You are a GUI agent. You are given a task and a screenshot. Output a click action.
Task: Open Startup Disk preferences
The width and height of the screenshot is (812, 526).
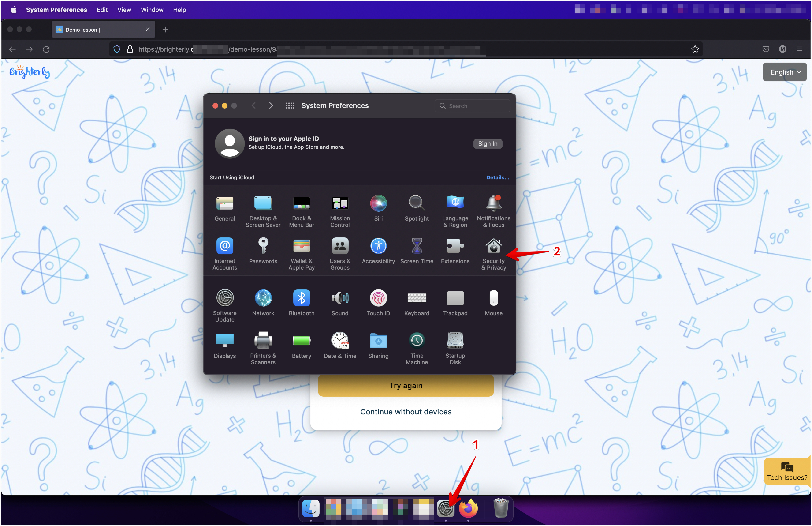tap(455, 349)
